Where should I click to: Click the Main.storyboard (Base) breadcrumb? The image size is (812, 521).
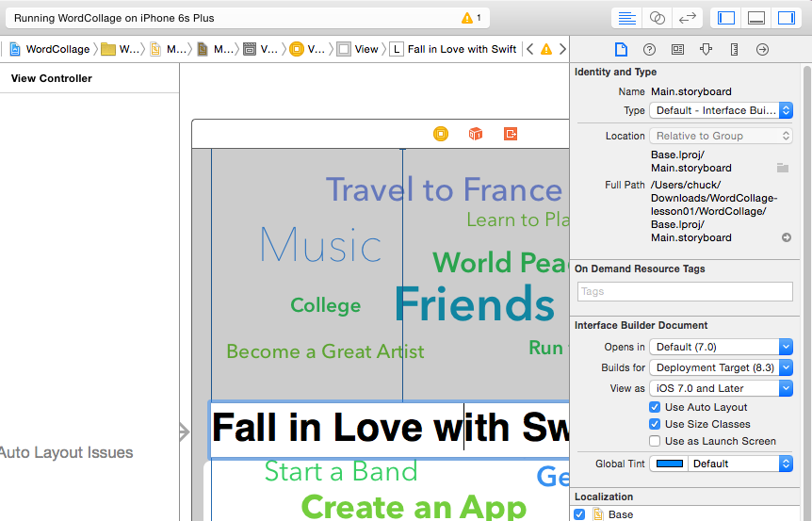point(217,49)
